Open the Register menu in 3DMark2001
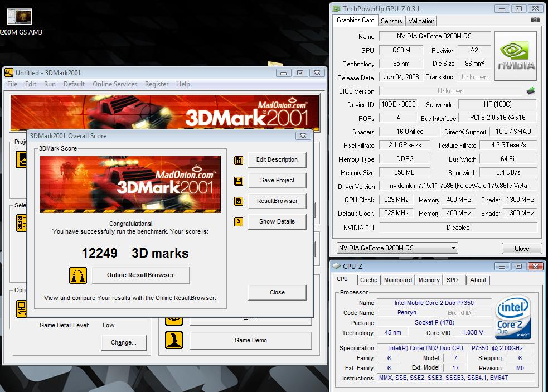Screen dimensions: 548x392 tap(157, 84)
